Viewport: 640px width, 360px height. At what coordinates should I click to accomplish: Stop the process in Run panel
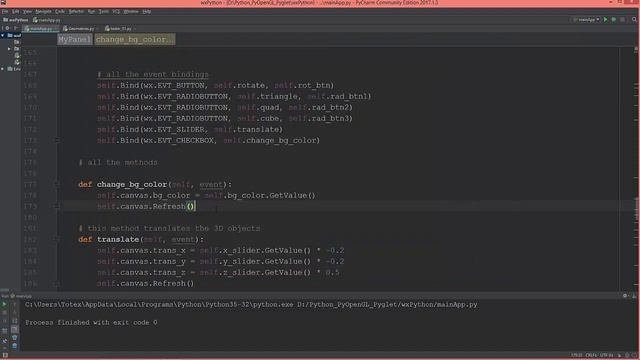coord(4,313)
